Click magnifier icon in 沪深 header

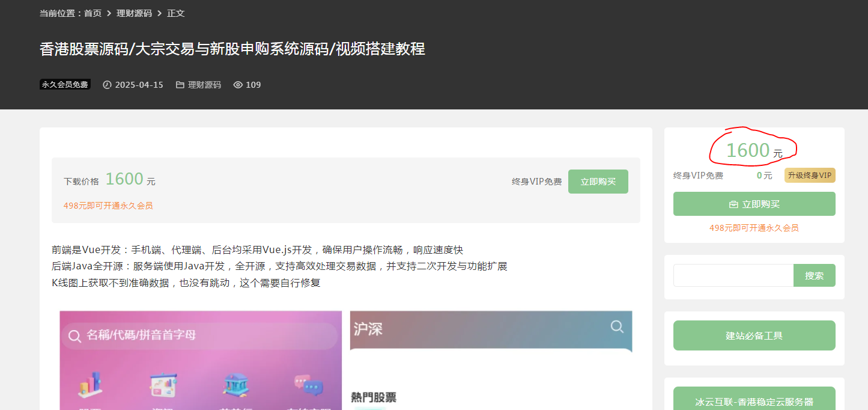617,326
